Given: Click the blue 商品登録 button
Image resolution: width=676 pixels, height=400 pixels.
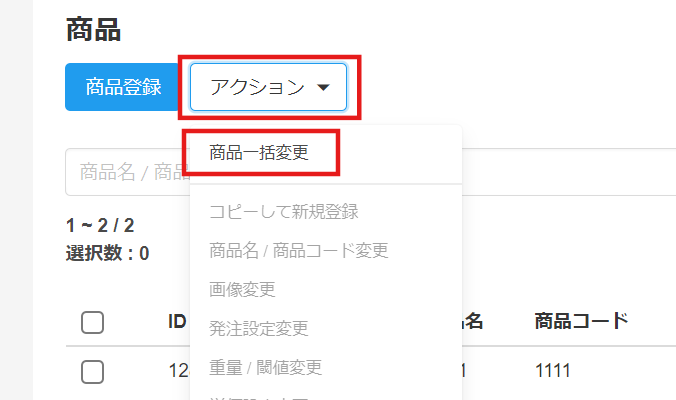Looking at the screenshot, I should pyautogui.click(x=123, y=87).
